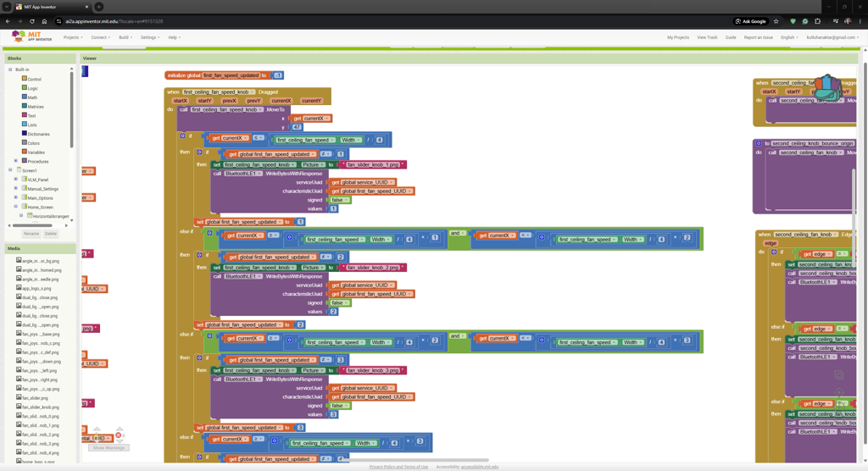Click the Procedures blocks color icon
The width and height of the screenshot is (868, 471).
click(x=25, y=160)
